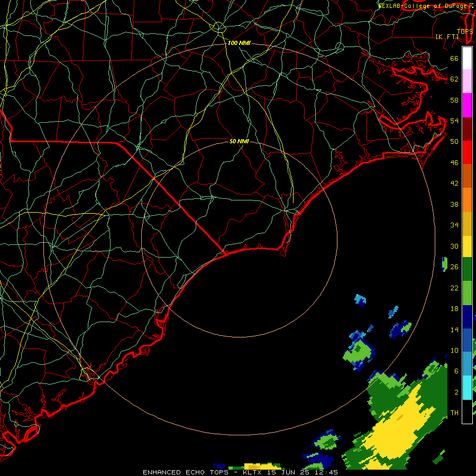Screen dimensions: 476x476
Task: Click the legend value 18
Action: click(454, 309)
